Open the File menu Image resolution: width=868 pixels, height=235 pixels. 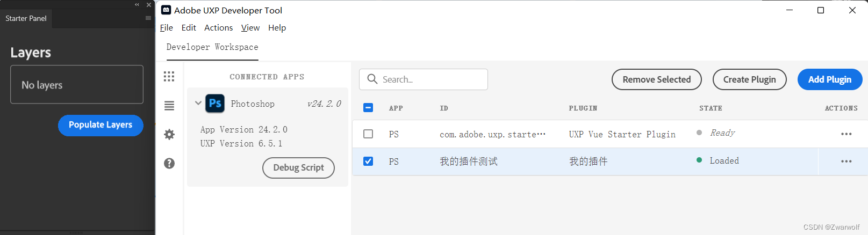[167, 27]
